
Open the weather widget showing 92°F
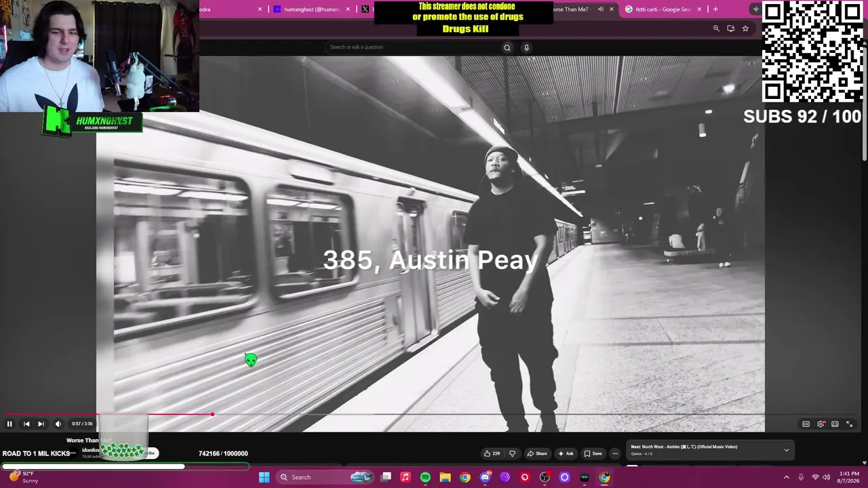(24, 477)
